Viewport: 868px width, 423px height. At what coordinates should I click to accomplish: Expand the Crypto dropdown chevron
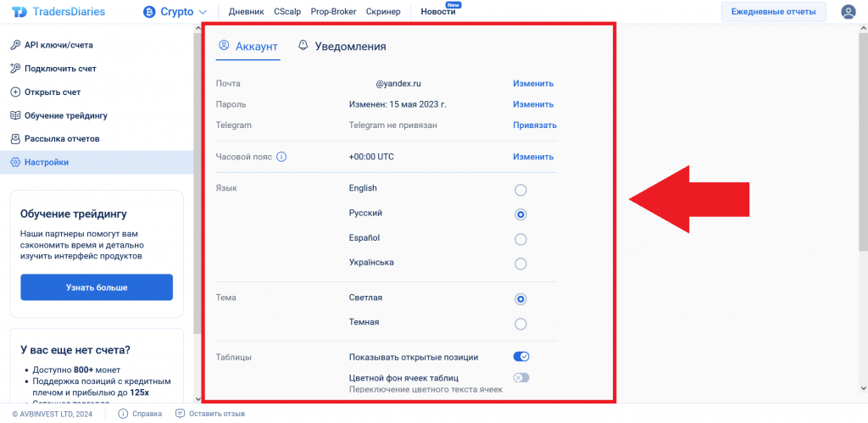coord(202,12)
